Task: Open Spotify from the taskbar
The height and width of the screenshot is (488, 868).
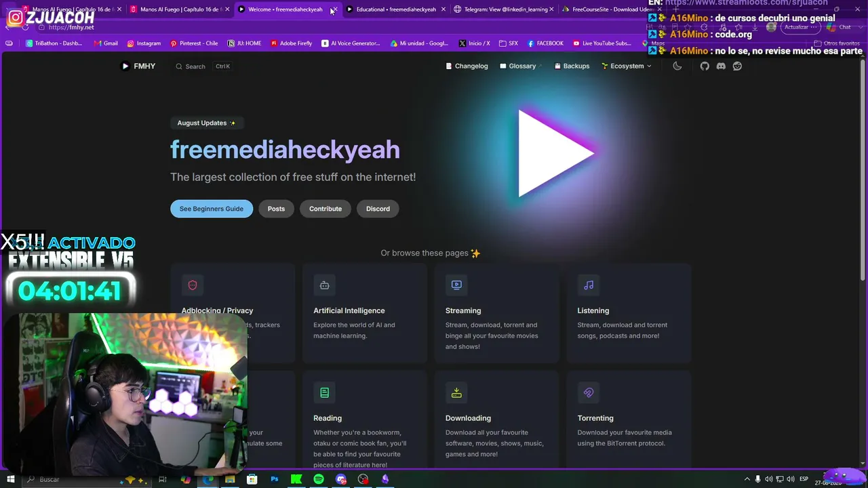Action: click(x=319, y=479)
